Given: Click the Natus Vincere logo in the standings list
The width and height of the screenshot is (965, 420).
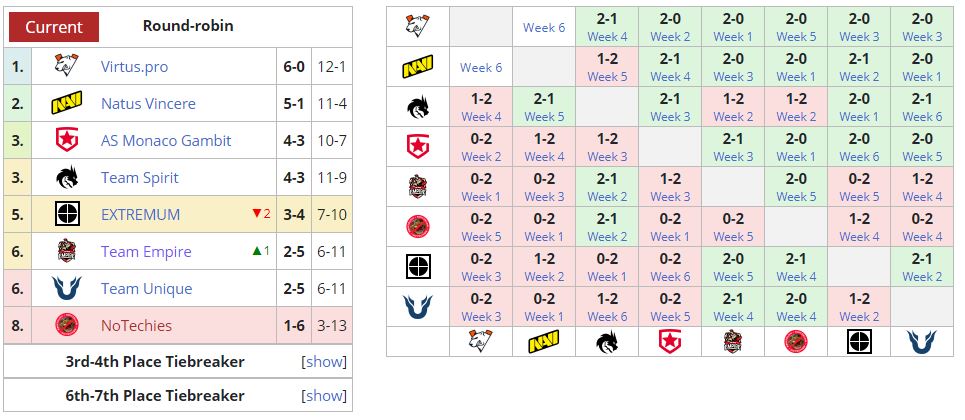Looking at the screenshot, I should [x=66, y=104].
